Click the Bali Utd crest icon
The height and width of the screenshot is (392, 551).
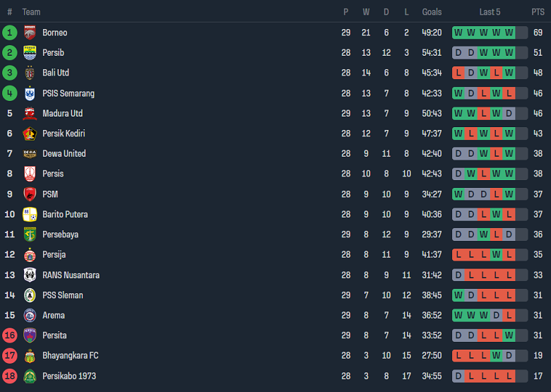point(30,73)
